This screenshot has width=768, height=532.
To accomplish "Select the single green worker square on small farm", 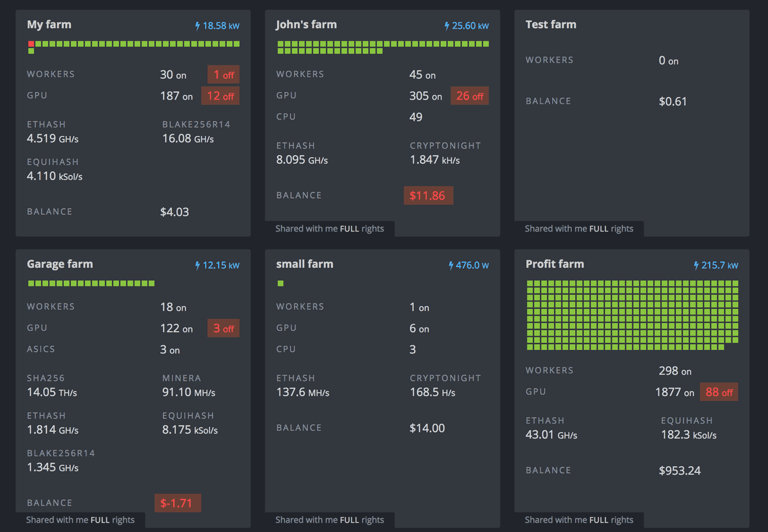I will 280,283.
